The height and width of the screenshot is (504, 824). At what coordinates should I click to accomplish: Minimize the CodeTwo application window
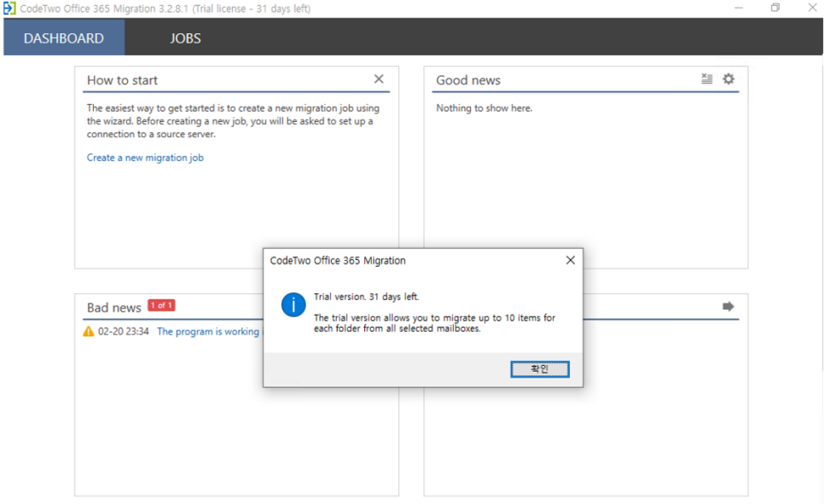(x=739, y=8)
